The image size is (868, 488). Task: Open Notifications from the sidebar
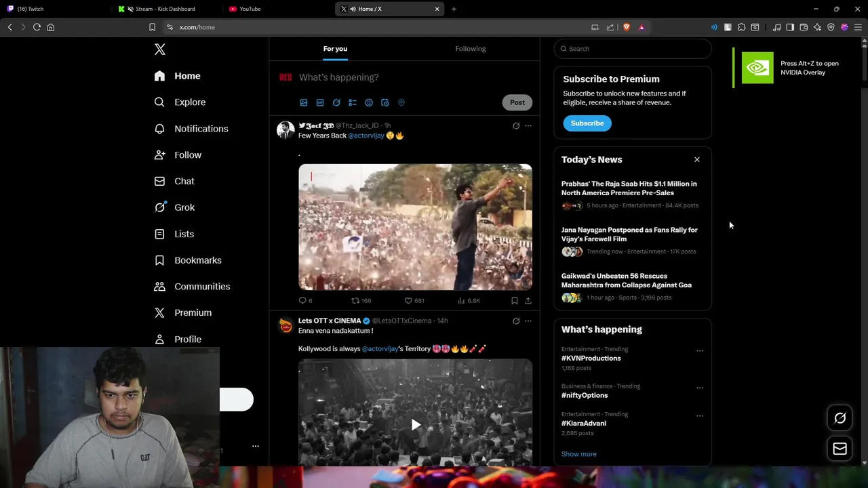point(191,129)
